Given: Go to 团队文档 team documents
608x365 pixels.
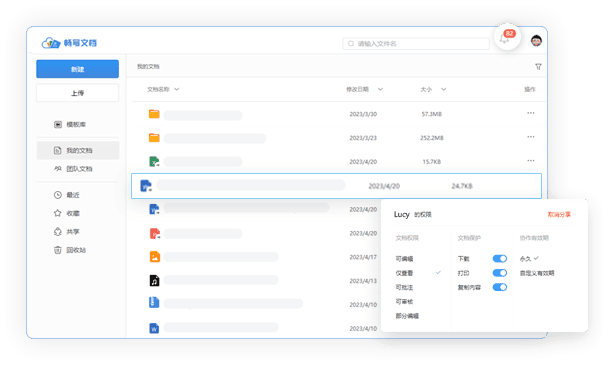Looking at the screenshot, I should click(73, 169).
